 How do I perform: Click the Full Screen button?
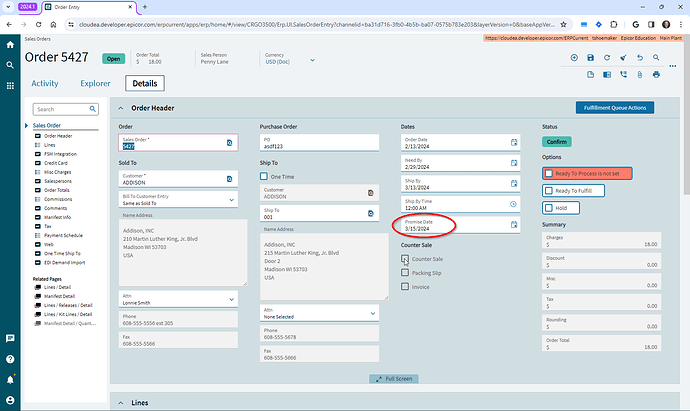tap(394, 379)
